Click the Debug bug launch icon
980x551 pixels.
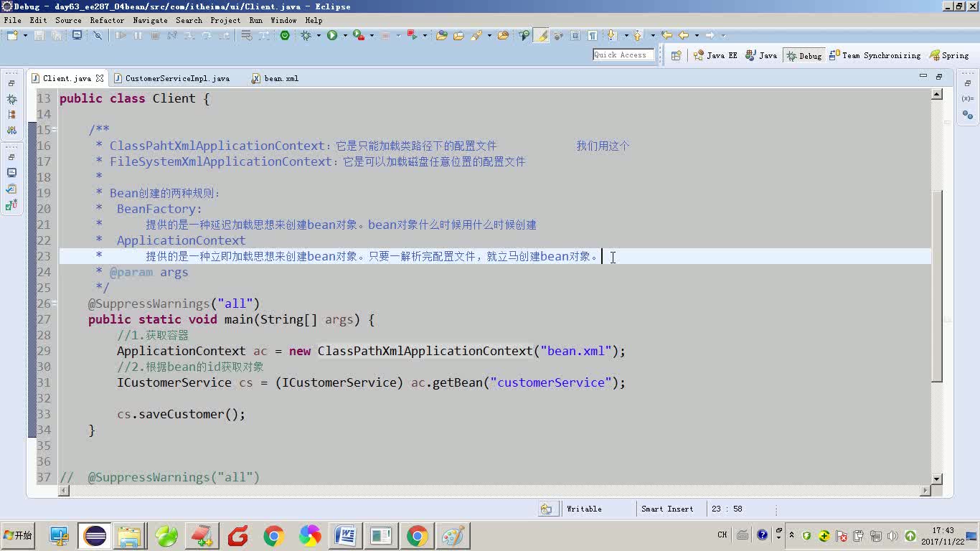point(306,35)
